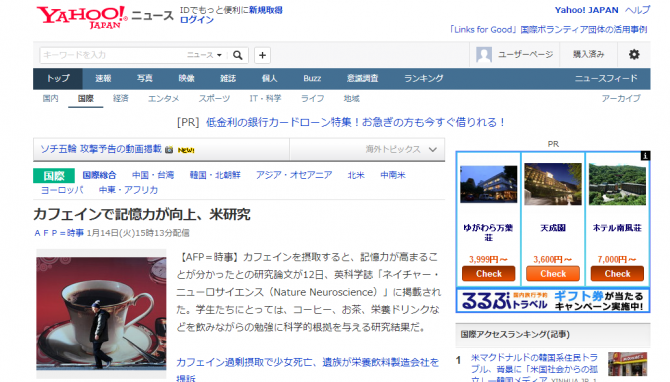The height and width of the screenshot is (382, 670).
Task: Click the Yahoo! JAPAN header link
Action: (x=586, y=10)
